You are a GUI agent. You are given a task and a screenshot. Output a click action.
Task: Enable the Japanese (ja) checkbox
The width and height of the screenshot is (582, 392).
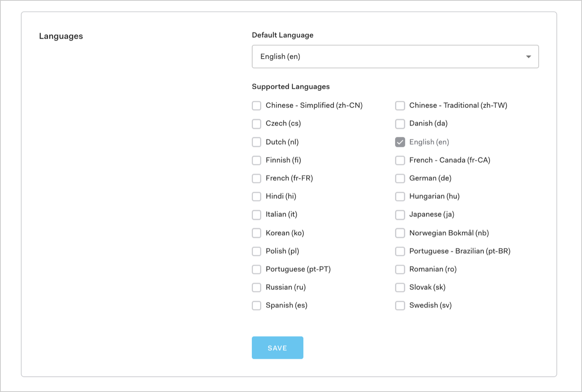(400, 215)
